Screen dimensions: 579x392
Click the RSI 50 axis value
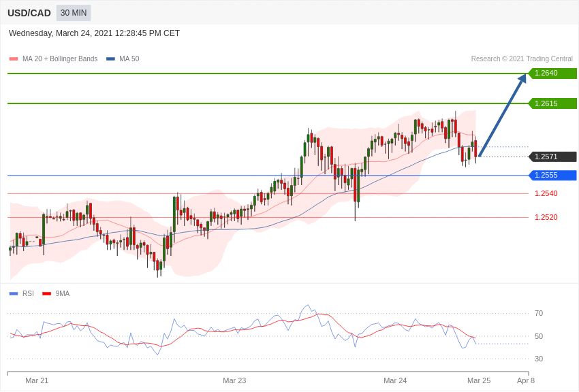pos(539,336)
